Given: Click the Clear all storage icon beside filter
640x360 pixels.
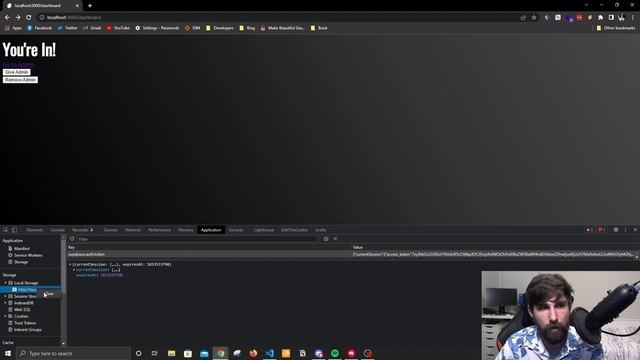Looking at the screenshot, I should pyautogui.click(x=326, y=239).
